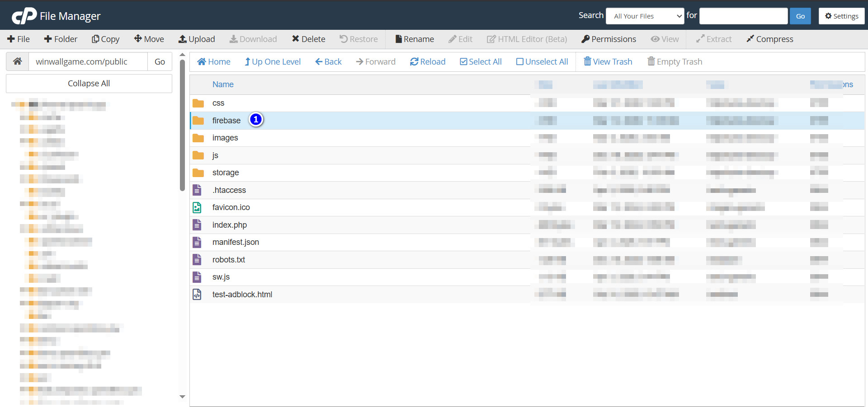Navigate using the Up One Level link

coord(272,61)
